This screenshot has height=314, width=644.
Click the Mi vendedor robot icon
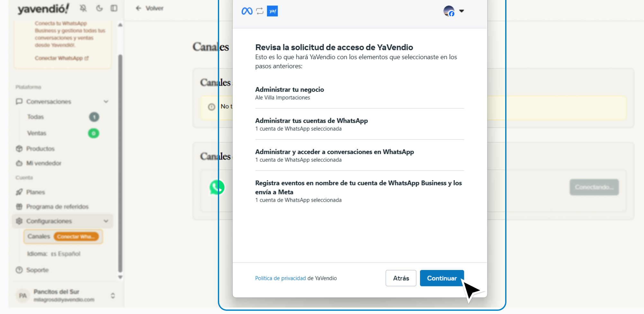point(19,163)
